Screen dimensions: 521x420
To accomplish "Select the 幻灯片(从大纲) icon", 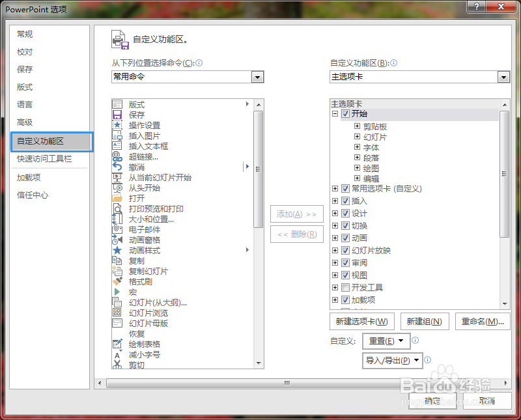I will [117, 302].
